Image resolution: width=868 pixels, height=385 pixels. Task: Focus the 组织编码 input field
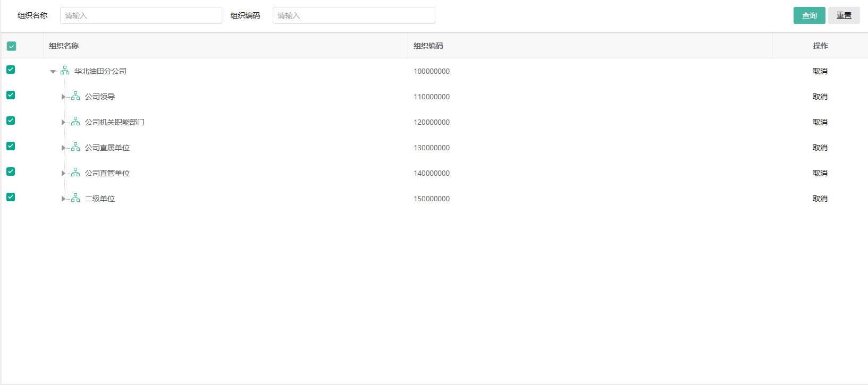point(353,15)
